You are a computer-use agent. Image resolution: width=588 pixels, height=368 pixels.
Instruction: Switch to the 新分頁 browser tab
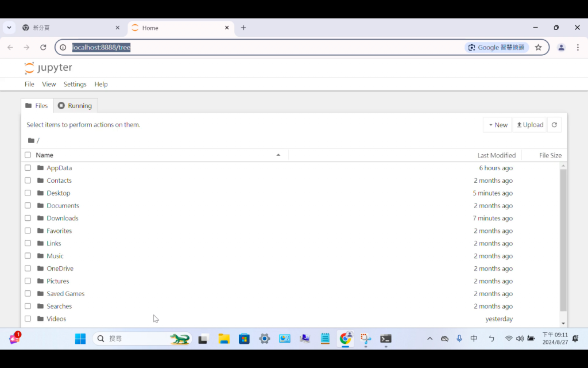click(70, 28)
